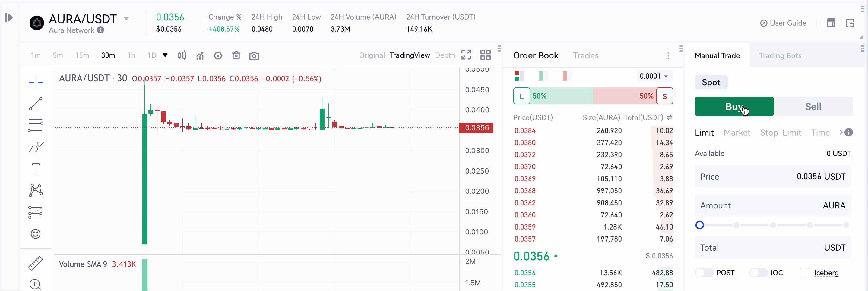Toggle the POST order switch
Image resolution: width=868 pixels, height=291 pixels.
(704, 273)
